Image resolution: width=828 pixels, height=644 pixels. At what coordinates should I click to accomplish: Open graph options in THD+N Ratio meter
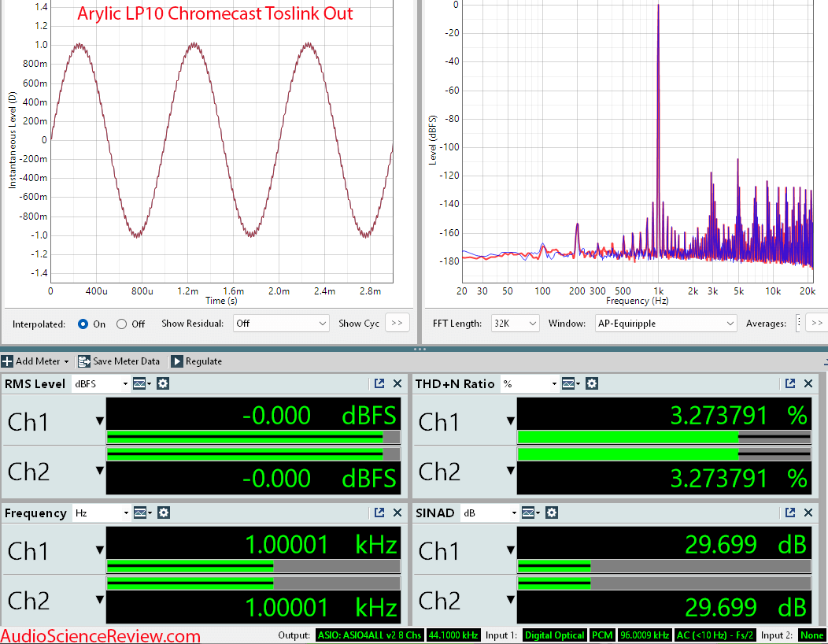(571, 383)
